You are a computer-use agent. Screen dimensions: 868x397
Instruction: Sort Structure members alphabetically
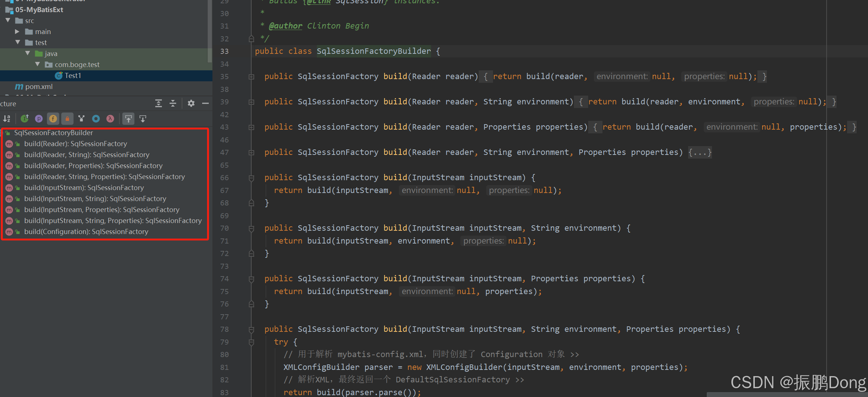coord(7,119)
